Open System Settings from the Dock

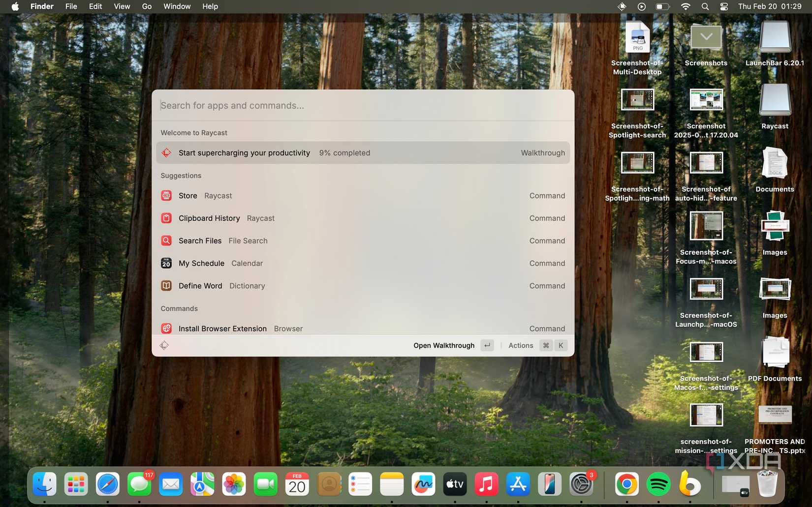click(x=581, y=484)
